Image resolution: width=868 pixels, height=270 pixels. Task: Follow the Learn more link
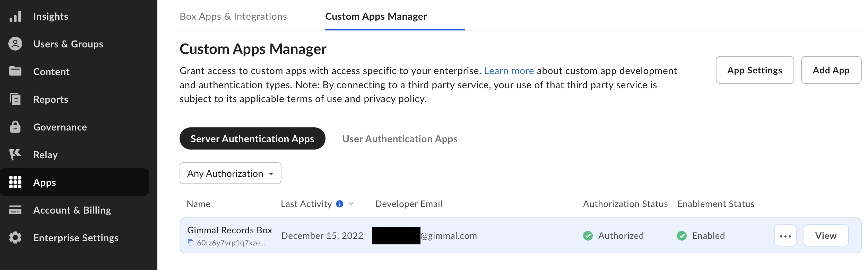tap(509, 71)
